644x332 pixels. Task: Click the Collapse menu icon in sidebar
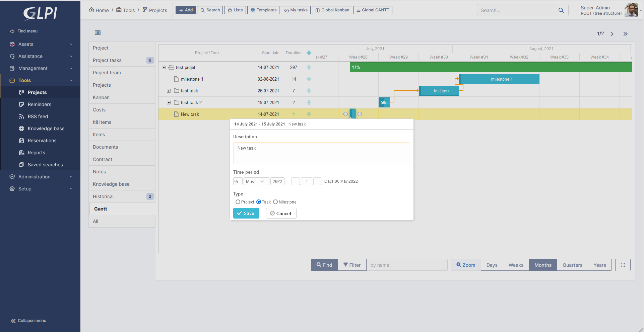(13, 321)
